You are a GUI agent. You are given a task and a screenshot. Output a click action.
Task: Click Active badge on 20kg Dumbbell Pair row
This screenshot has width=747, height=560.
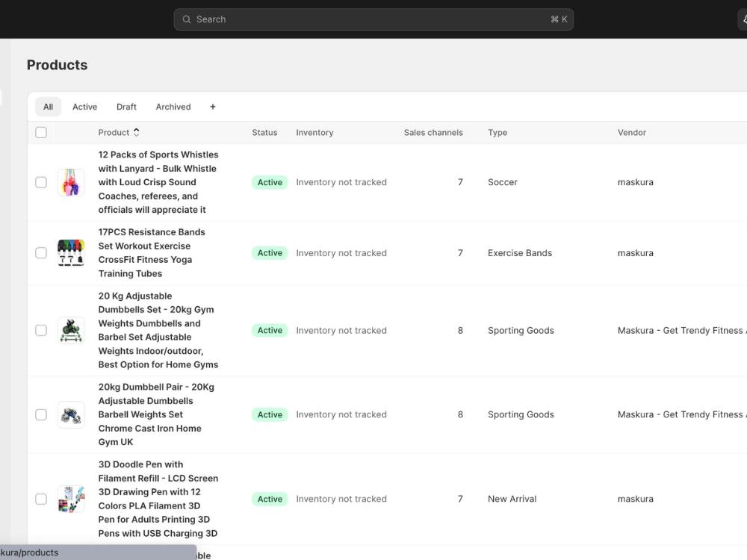[270, 414]
